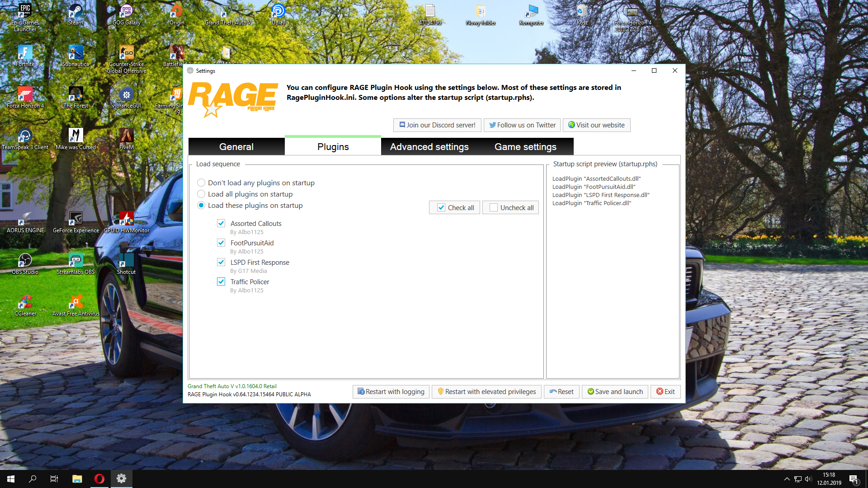The height and width of the screenshot is (488, 868).
Task: Open the notification center icon
Action: 854,479
